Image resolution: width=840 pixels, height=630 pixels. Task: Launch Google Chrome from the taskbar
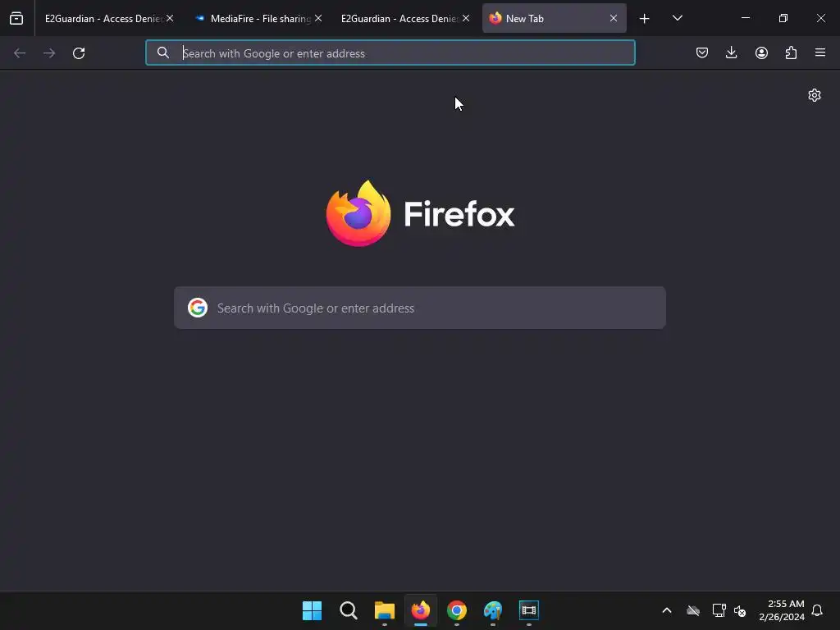(x=457, y=610)
